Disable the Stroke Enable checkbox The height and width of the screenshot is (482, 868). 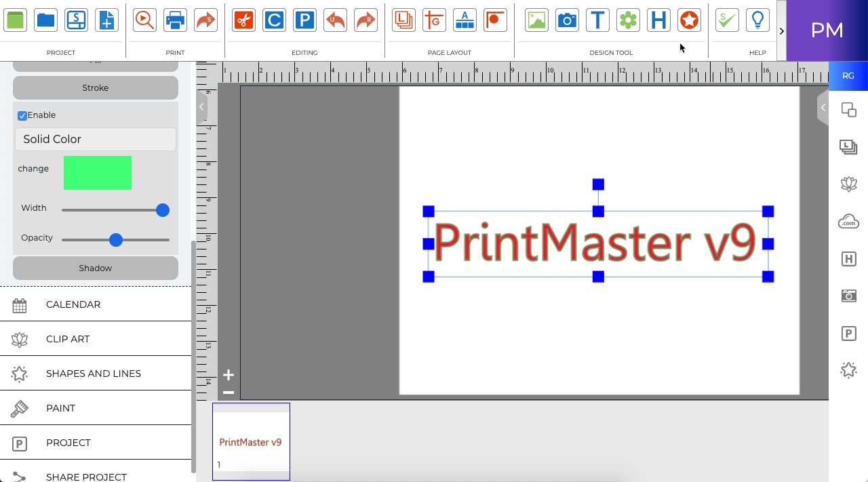pyautogui.click(x=22, y=115)
